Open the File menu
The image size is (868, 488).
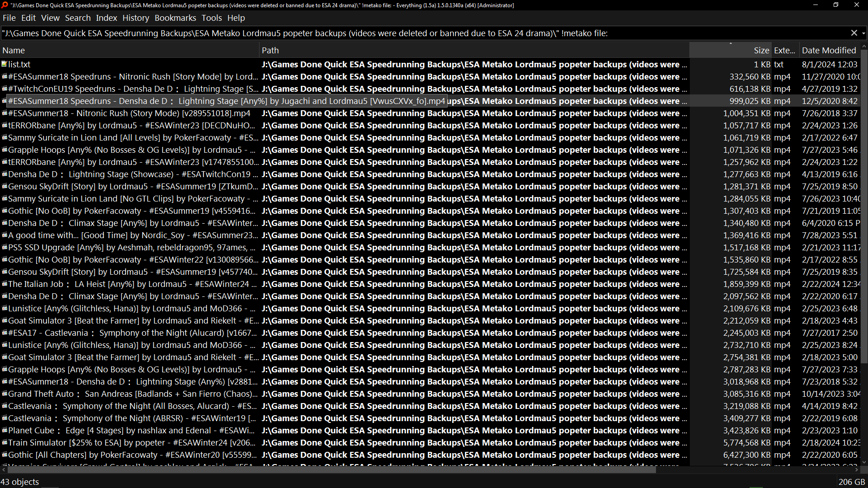pyautogui.click(x=9, y=18)
